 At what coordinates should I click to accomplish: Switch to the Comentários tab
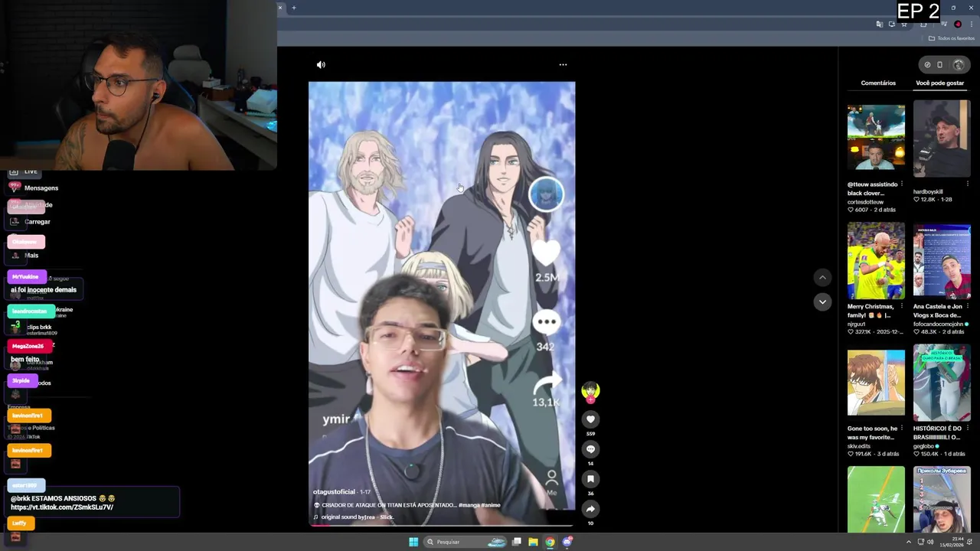pos(878,83)
